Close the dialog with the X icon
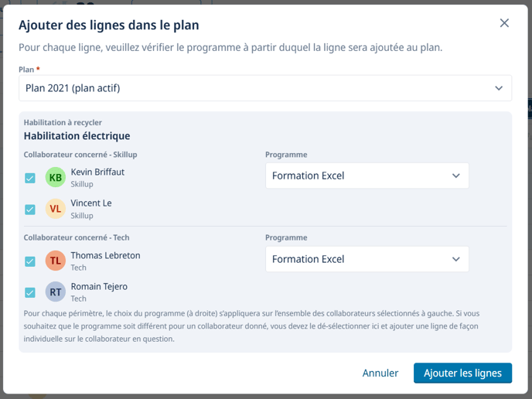This screenshot has width=532, height=399. 504,23
